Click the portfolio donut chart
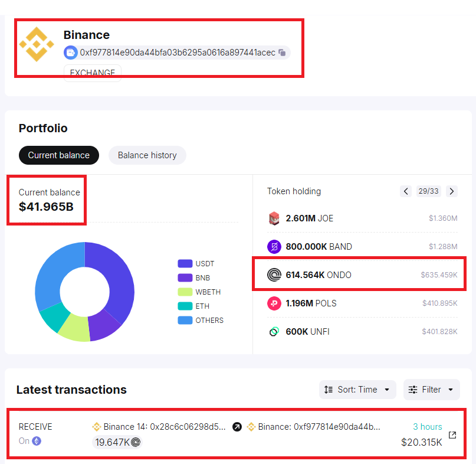 (85, 292)
